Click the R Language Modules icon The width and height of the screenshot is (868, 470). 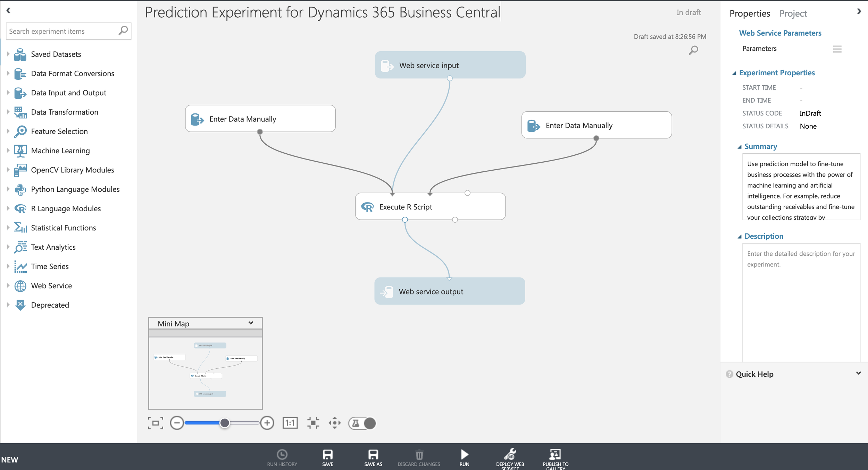point(20,209)
